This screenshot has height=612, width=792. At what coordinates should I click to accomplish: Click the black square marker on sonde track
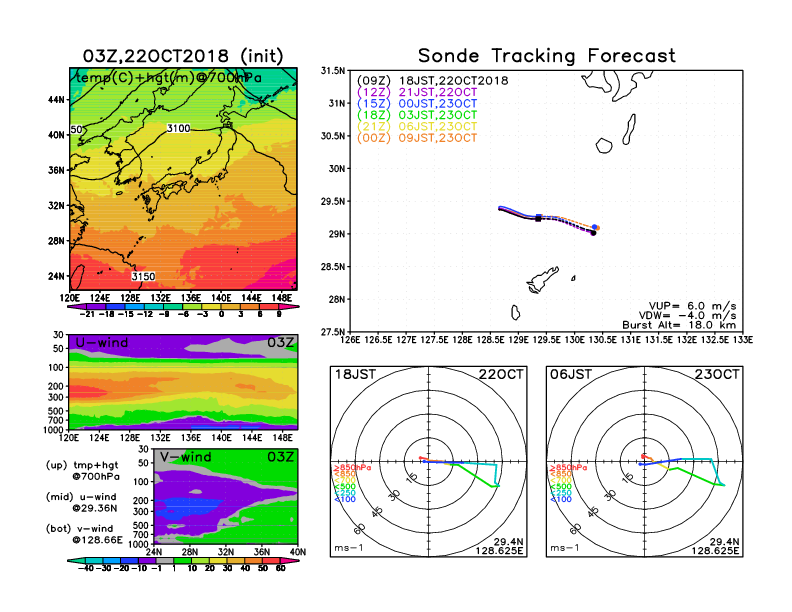(538, 218)
